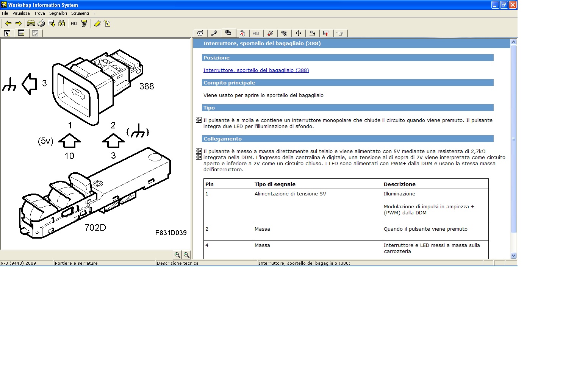Open the Visualizza menu
The height and width of the screenshot is (392, 588).
(21, 13)
